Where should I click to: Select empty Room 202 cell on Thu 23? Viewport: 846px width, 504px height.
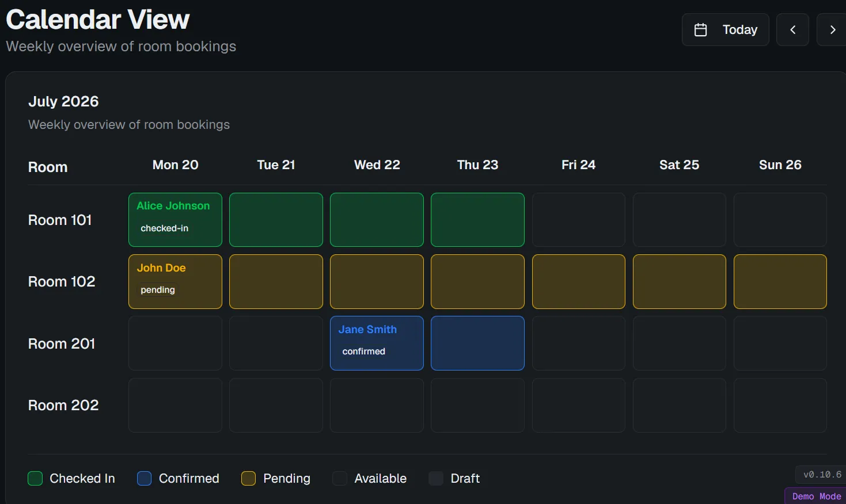(x=477, y=405)
